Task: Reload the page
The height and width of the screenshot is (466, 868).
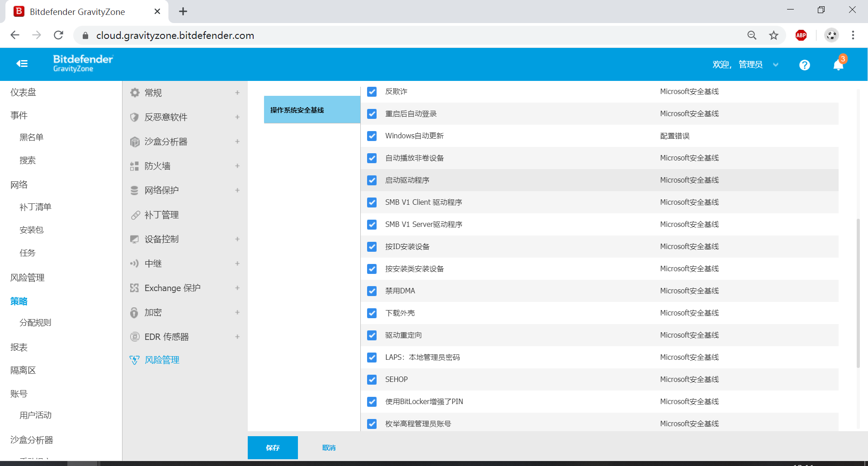Action: (58, 35)
